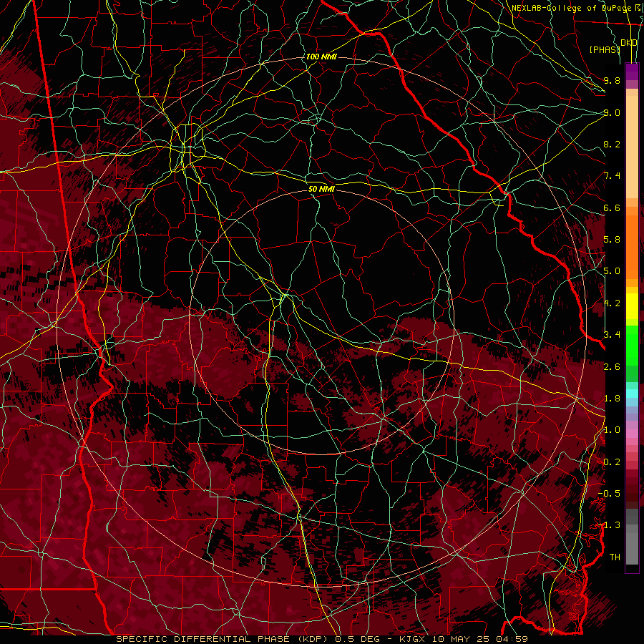This screenshot has width=644, height=644.
Task: Click the 1.8 scale value
Action: [612, 399]
